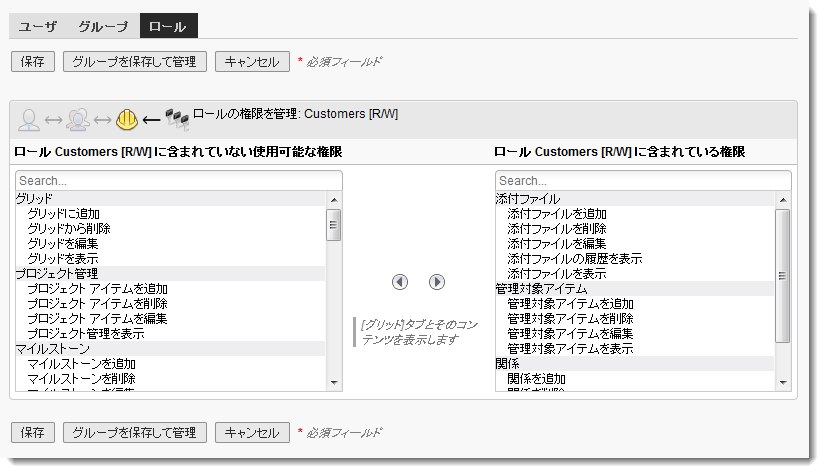
Task: Select マイルストーンを追加 permission
Action: point(170,364)
